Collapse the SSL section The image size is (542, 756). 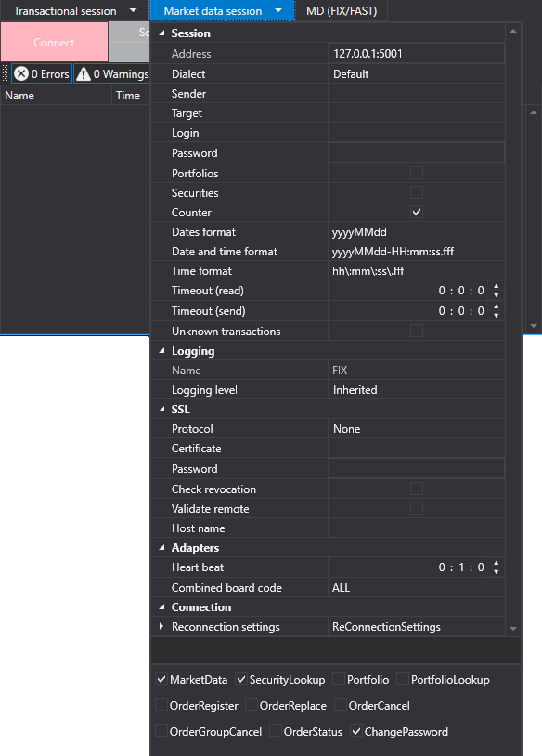click(x=161, y=410)
